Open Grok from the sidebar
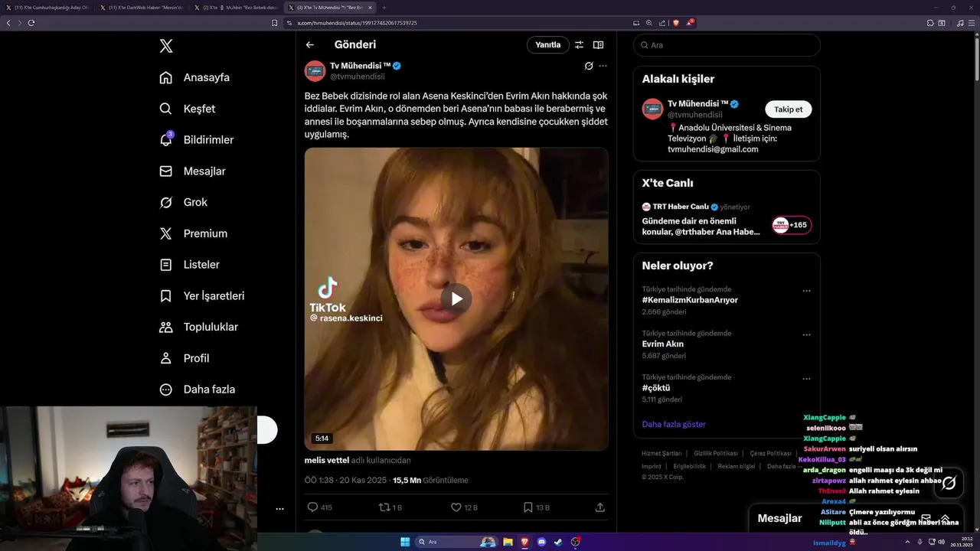 point(184,202)
